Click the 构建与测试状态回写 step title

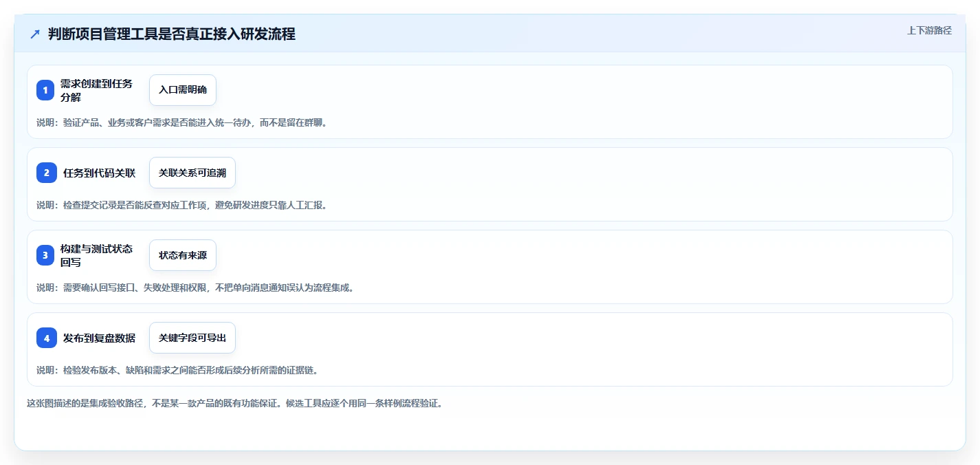[x=96, y=255]
